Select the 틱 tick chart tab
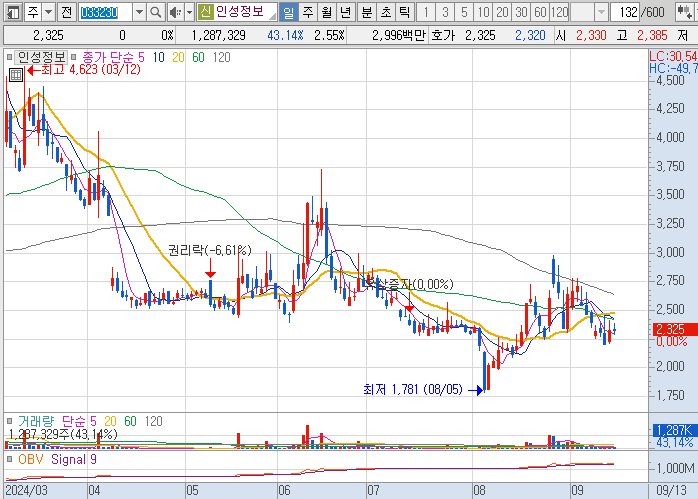The width and height of the screenshot is (698, 499). pyautogui.click(x=405, y=12)
